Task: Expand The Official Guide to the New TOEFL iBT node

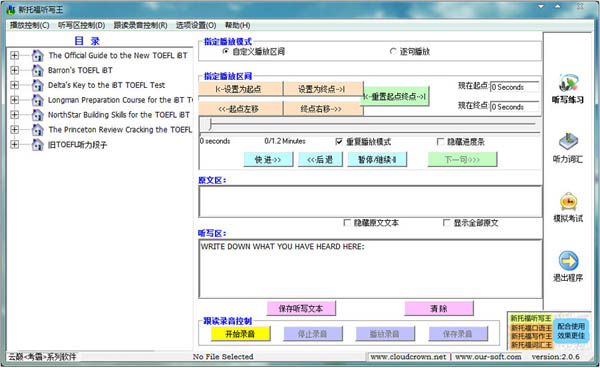Action: pyautogui.click(x=15, y=55)
